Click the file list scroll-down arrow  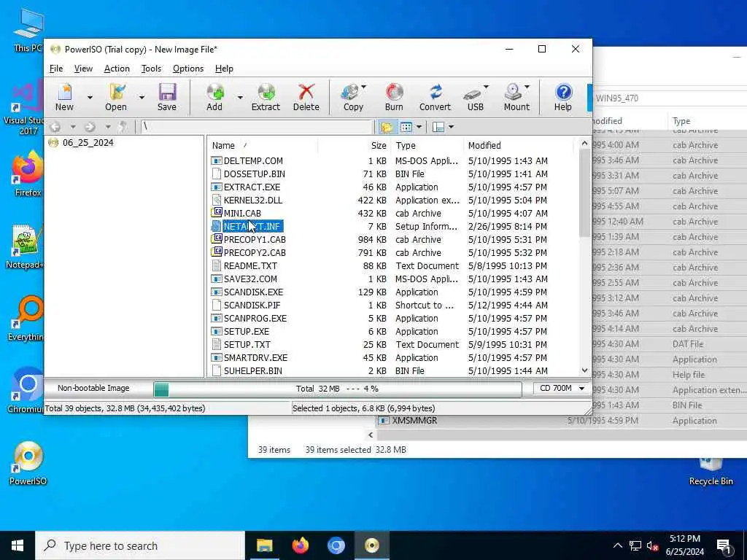pos(584,370)
